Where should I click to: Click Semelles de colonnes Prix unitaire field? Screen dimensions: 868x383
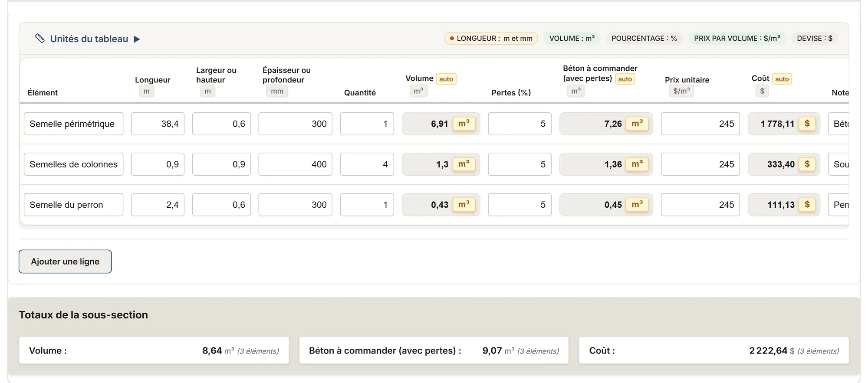pos(700,164)
